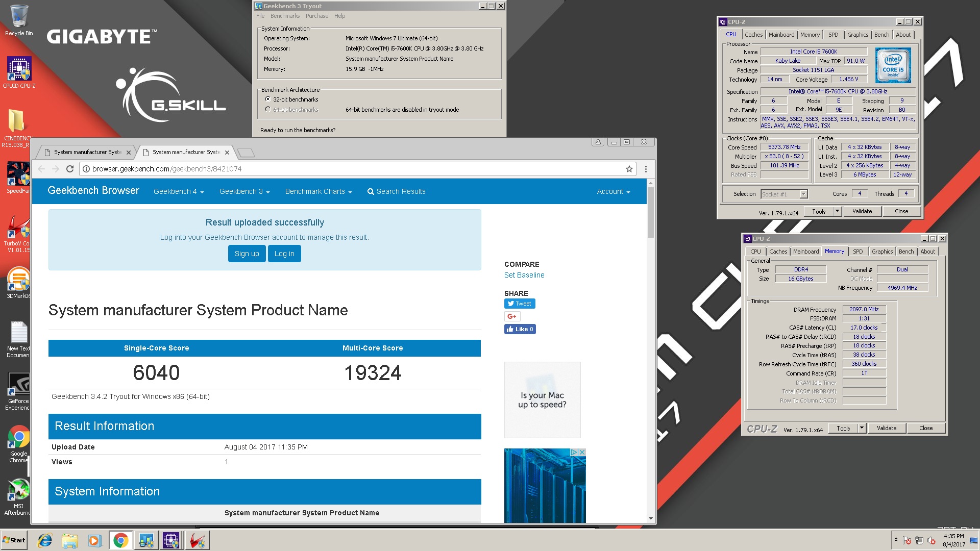This screenshot has width=980, height=551.
Task: Expand the Benchmark Charts dropdown
Action: 318,191
